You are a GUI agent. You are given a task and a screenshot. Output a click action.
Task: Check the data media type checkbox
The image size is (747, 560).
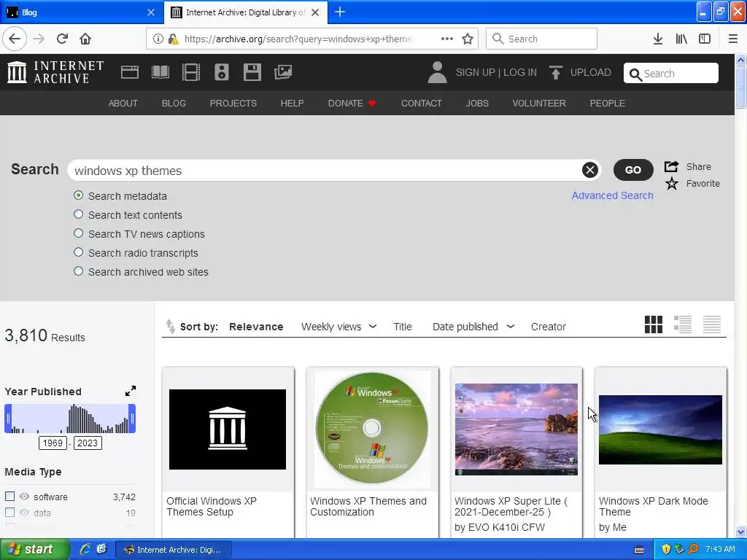(9, 513)
